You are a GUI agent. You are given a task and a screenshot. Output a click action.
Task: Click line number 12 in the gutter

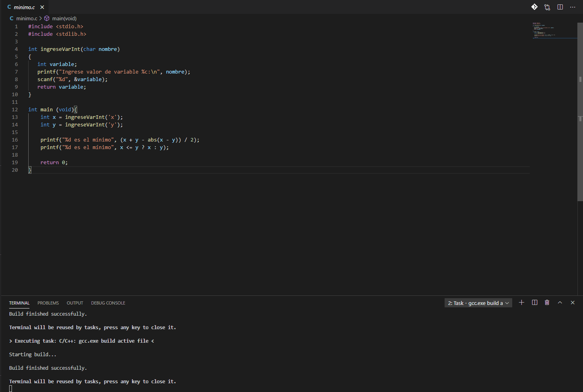pos(15,110)
